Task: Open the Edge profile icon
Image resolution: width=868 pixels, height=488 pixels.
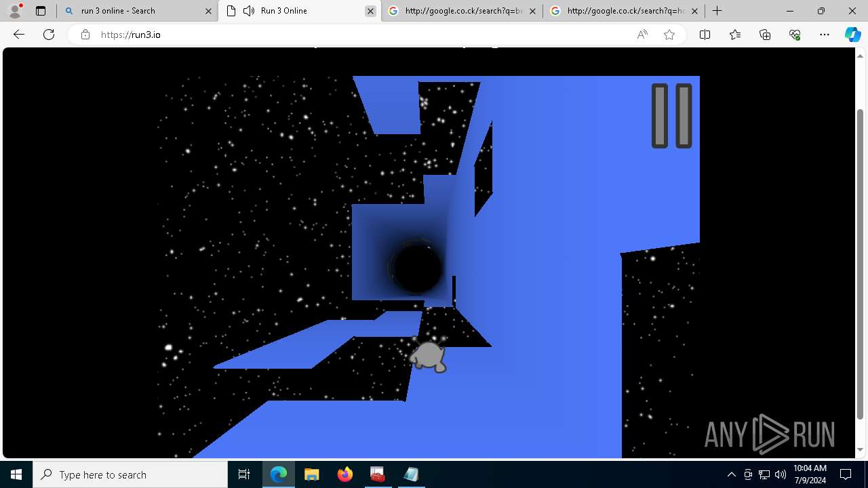Action: coord(14,11)
